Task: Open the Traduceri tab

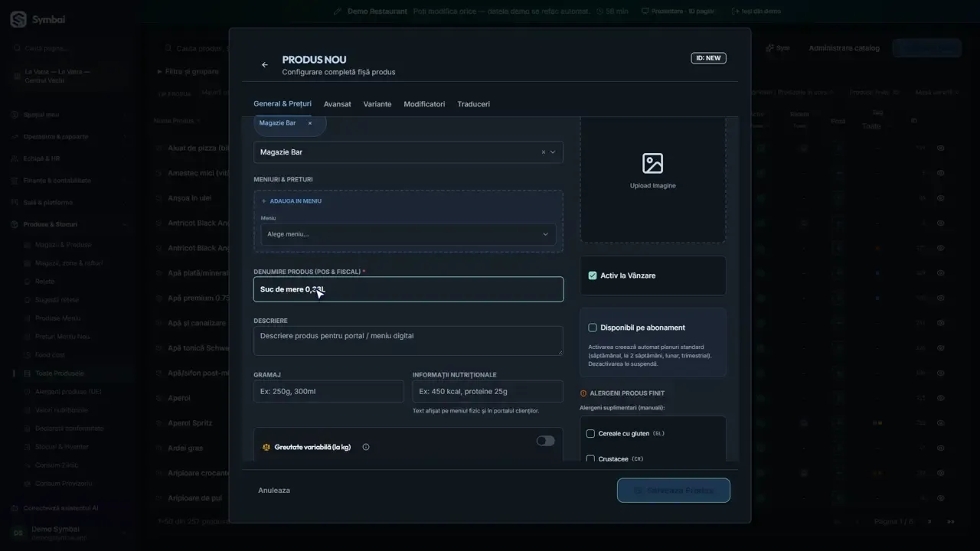Action: (x=474, y=104)
